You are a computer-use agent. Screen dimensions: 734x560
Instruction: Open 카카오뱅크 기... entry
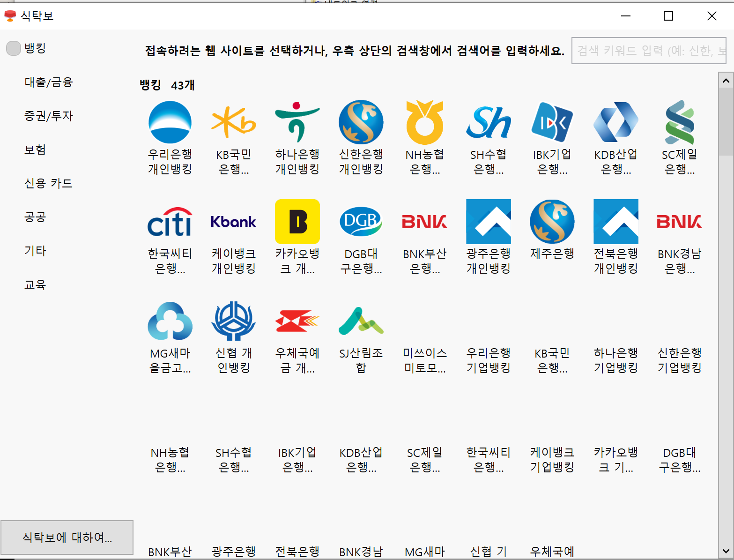pos(616,460)
